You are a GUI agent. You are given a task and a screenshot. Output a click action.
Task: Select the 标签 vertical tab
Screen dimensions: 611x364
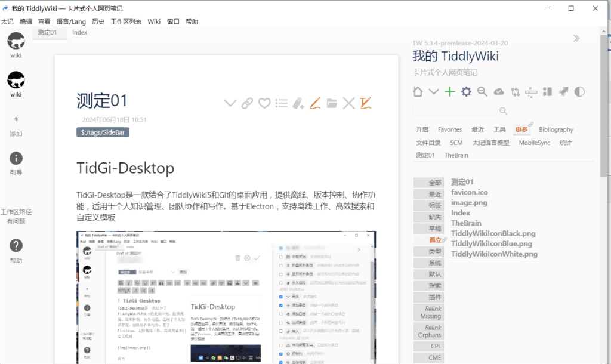click(x=428, y=205)
